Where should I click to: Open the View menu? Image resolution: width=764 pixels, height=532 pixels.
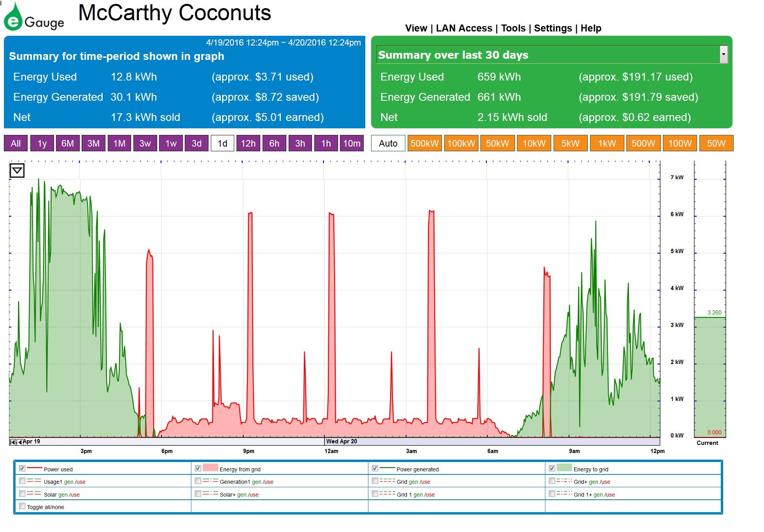point(416,28)
